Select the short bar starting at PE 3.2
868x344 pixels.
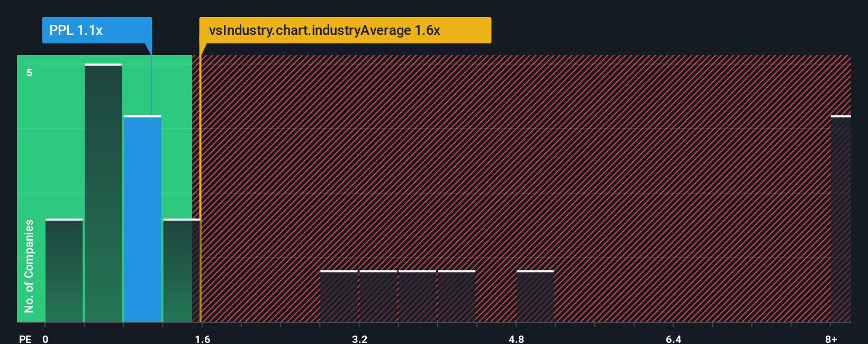point(378,296)
